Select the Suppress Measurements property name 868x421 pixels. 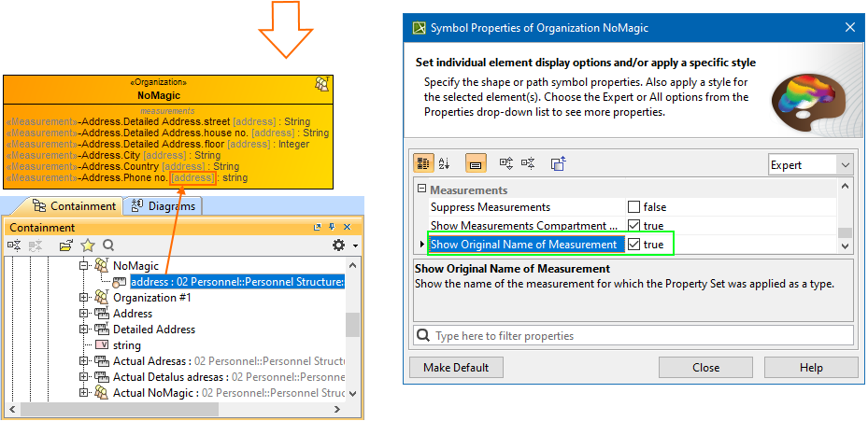[491, 207]
